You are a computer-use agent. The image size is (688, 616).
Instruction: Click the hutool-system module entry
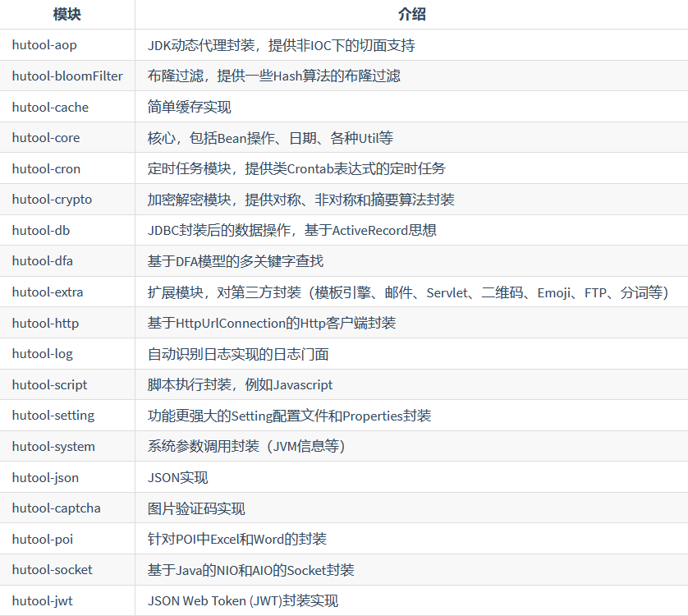tap(52, 446)
